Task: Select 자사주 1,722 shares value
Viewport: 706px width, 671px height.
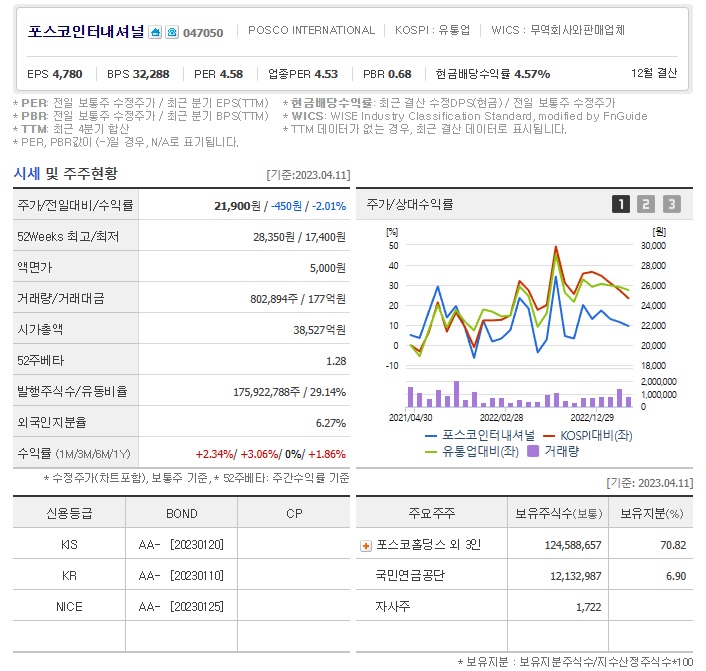Action: pyautogui.click(x=588, y=608)
